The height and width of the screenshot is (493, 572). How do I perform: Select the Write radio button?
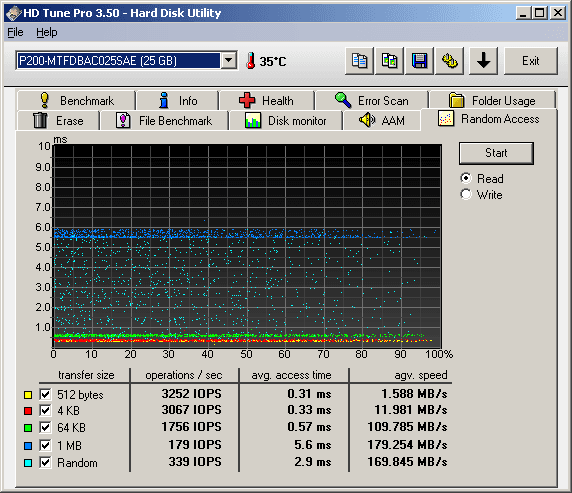(x=466, y=194)
